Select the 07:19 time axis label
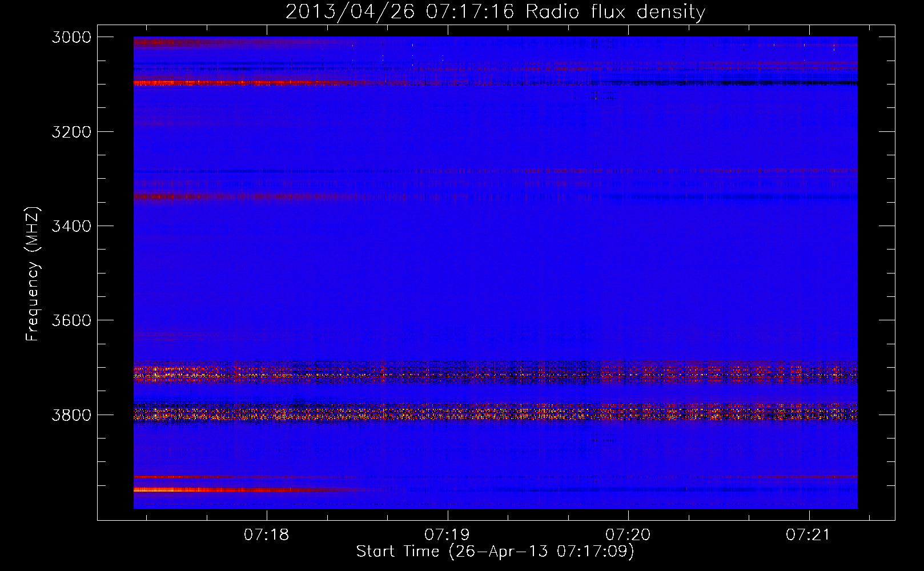 (447, 535)
